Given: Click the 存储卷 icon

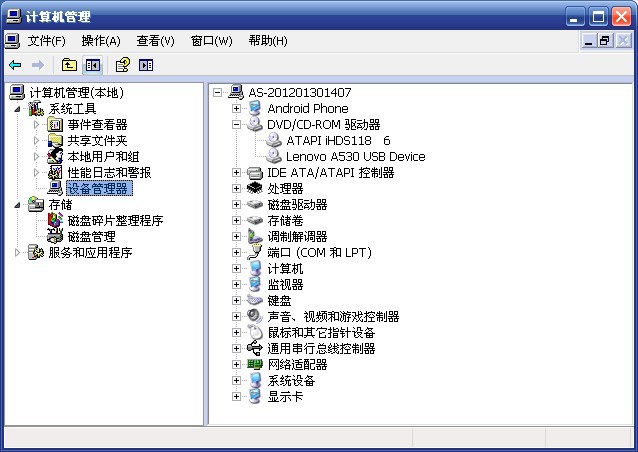Looking at the screenshot, I should (x=255, y=221).
